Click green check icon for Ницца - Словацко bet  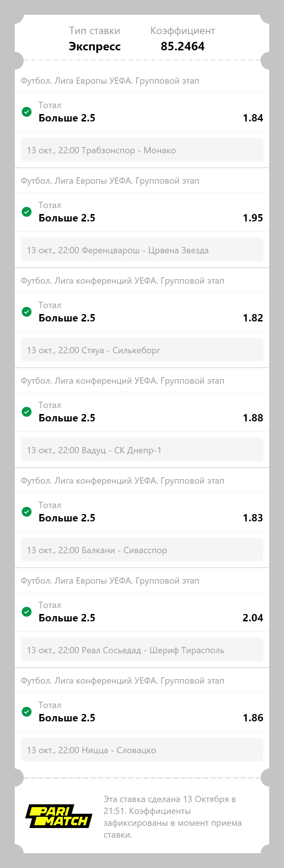pos(27,712)
